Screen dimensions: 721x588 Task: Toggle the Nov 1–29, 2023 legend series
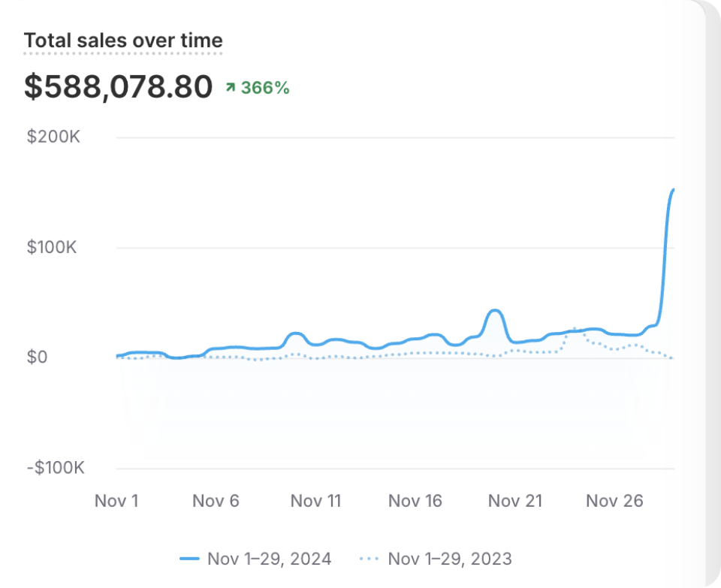449,559
